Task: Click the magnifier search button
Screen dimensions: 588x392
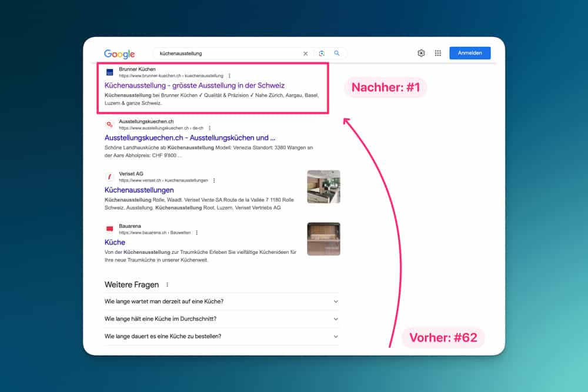Action: [337, 53]
